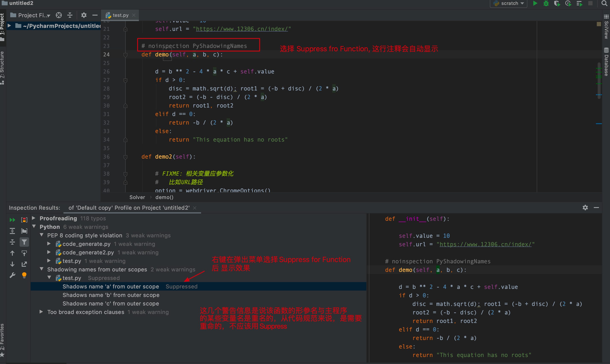Click demo definition line in preview pane
This screenshot has height=364, width=610.
(425, 270)
